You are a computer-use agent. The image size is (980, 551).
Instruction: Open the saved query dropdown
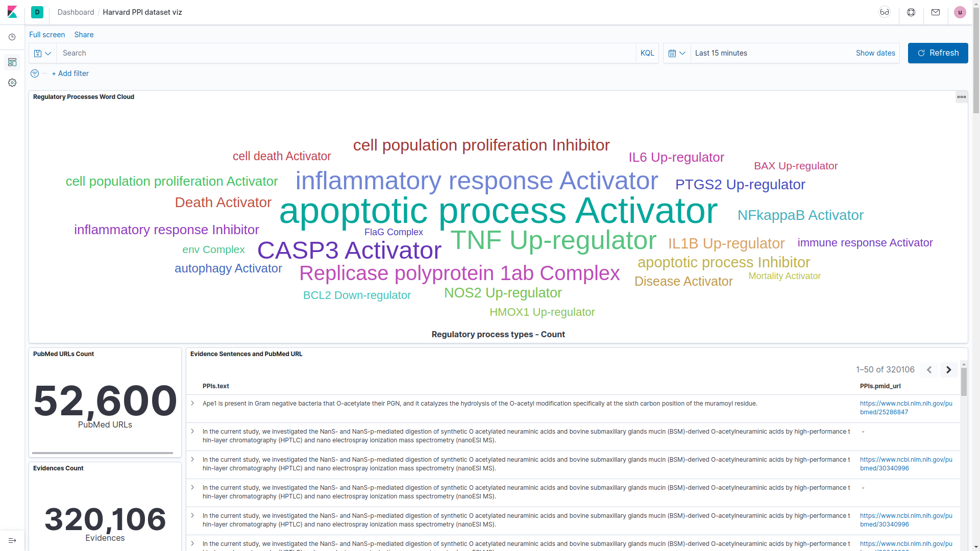[x=42, y=53]
